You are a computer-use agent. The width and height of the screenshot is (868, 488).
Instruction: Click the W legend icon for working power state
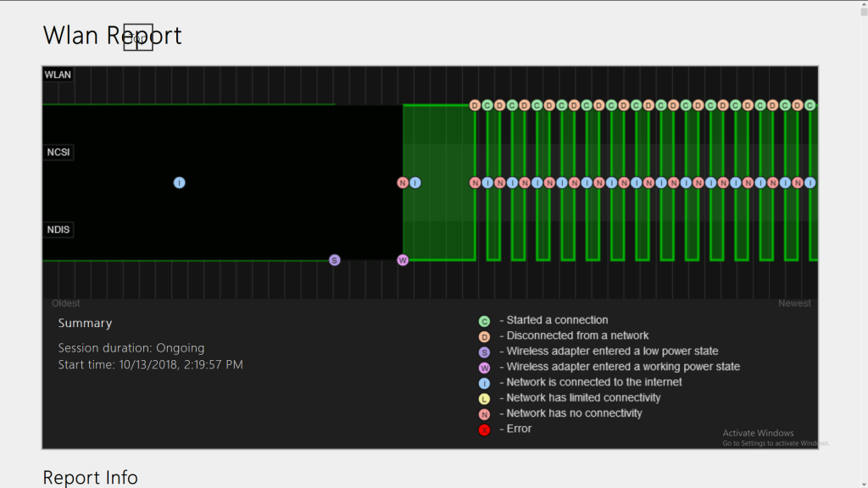[x=484, y=368]
